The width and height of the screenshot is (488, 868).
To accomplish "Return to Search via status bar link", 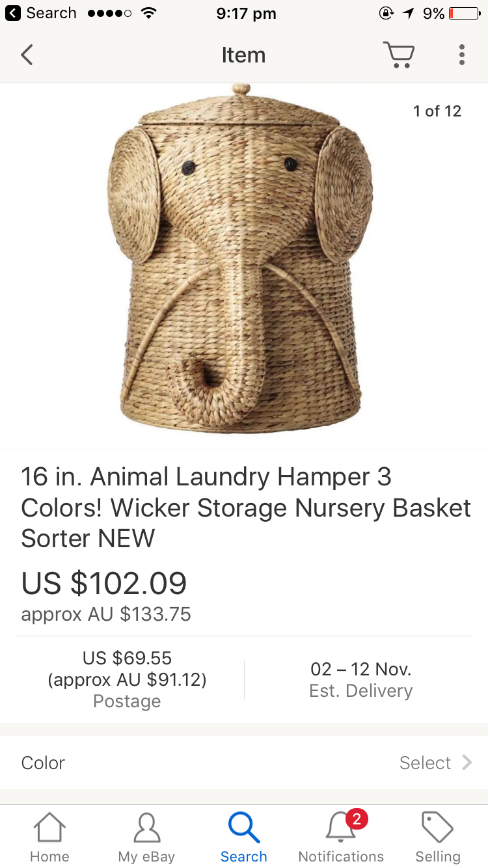I will pos(40,13).
